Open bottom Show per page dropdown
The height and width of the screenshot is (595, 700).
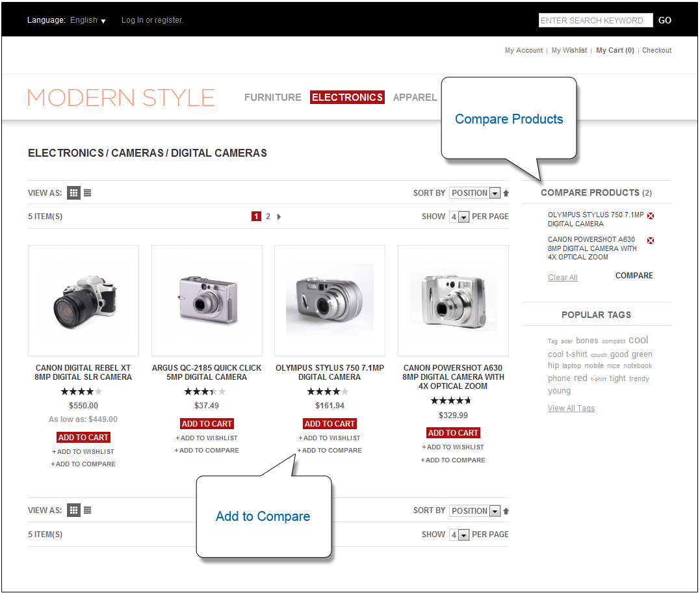459,535
